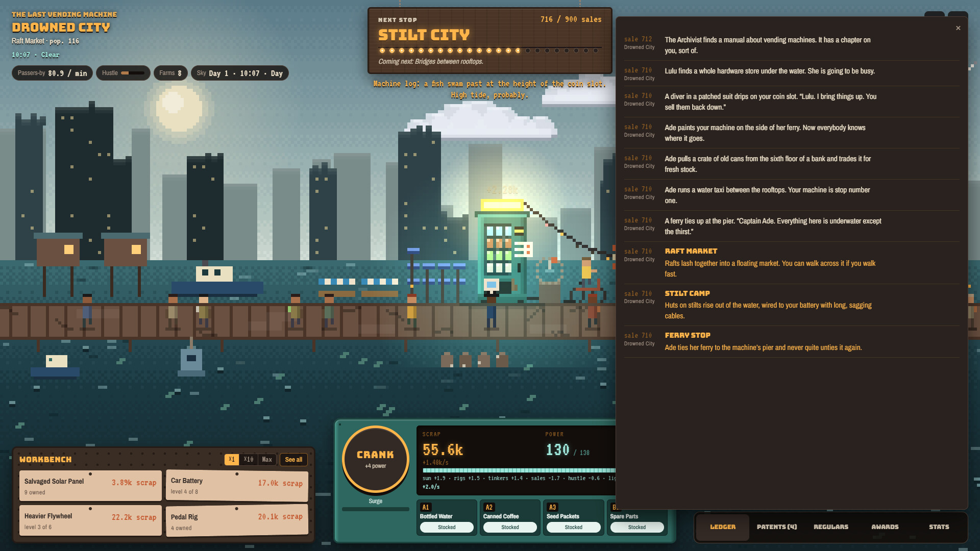Close the ledger panel with the X

pos(958,28)
